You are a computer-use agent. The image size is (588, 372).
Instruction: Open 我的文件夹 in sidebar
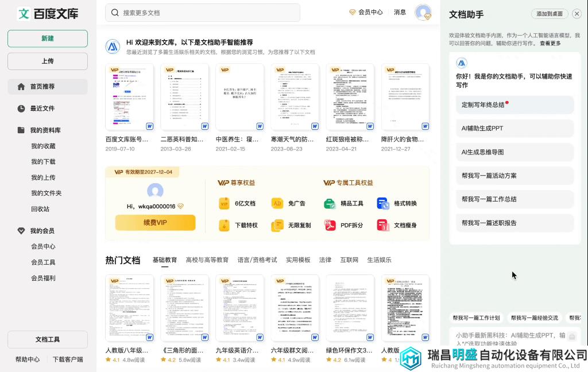(46, 193)
